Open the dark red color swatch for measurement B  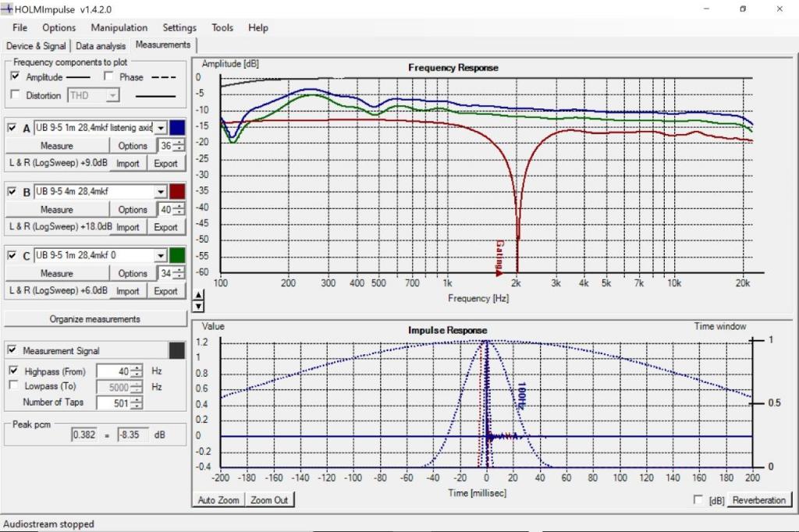(177, 192)
